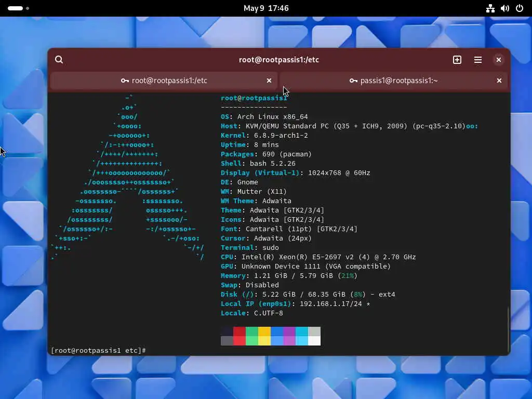The image size is (532, 399).
Task: Click the window title root@rootpassis1:/etc
Action: [x=279, y=60]
